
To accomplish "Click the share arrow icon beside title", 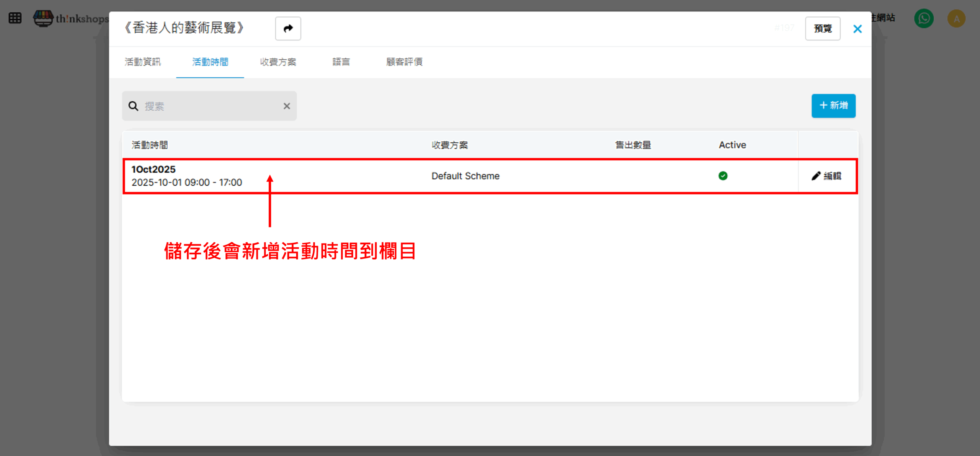I will click(x=288, y=28).
